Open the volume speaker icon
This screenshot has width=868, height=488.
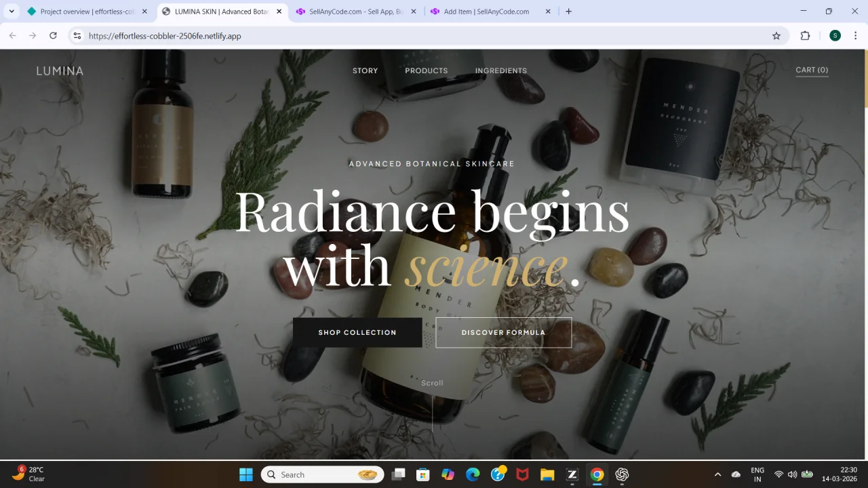point(792,474)
